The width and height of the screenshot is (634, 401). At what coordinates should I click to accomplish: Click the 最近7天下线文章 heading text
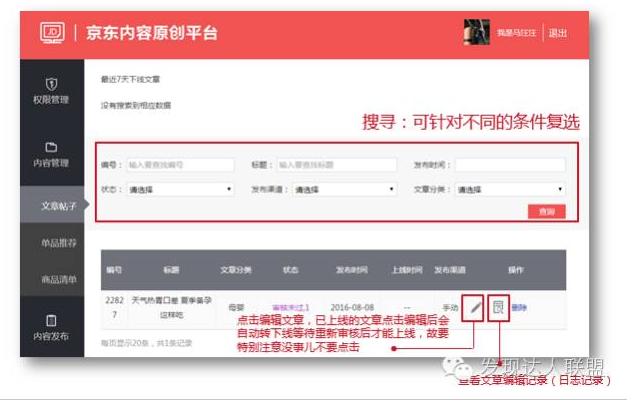pos(130,79)
